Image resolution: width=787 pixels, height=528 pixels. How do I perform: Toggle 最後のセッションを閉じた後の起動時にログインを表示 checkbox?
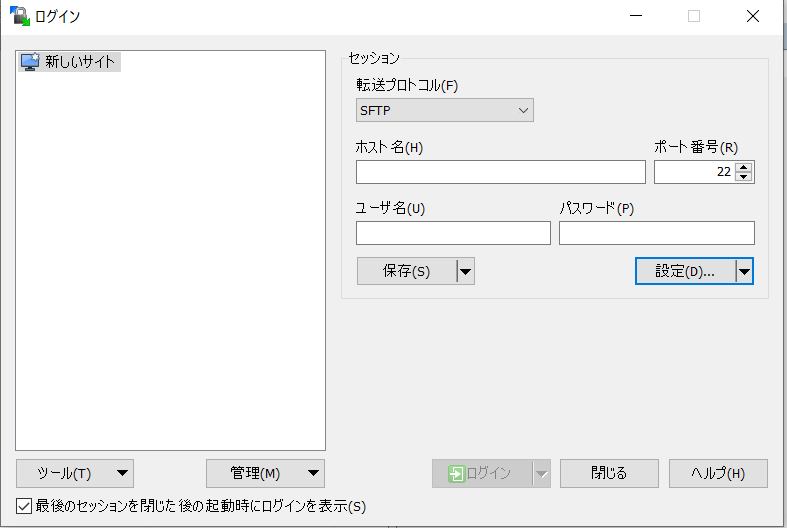(x=24, y=506)
